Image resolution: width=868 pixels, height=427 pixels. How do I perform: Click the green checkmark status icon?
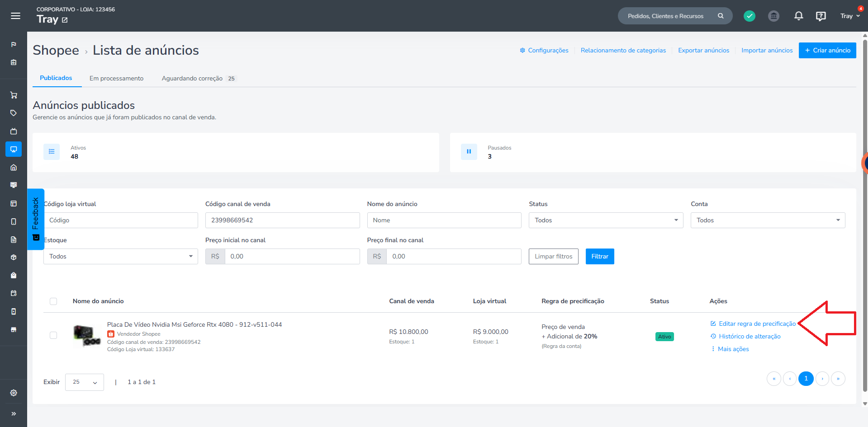(x=749, y=16)
